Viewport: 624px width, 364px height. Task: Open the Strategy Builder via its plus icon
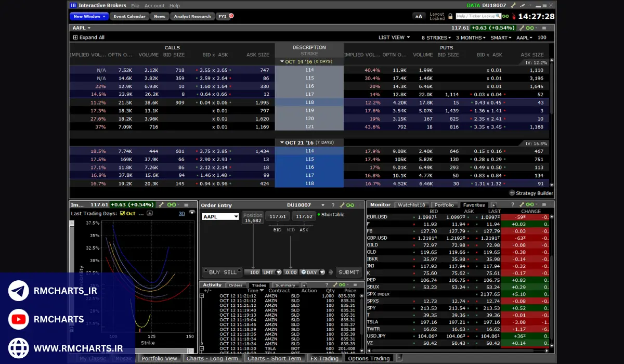tap(512, 193)
